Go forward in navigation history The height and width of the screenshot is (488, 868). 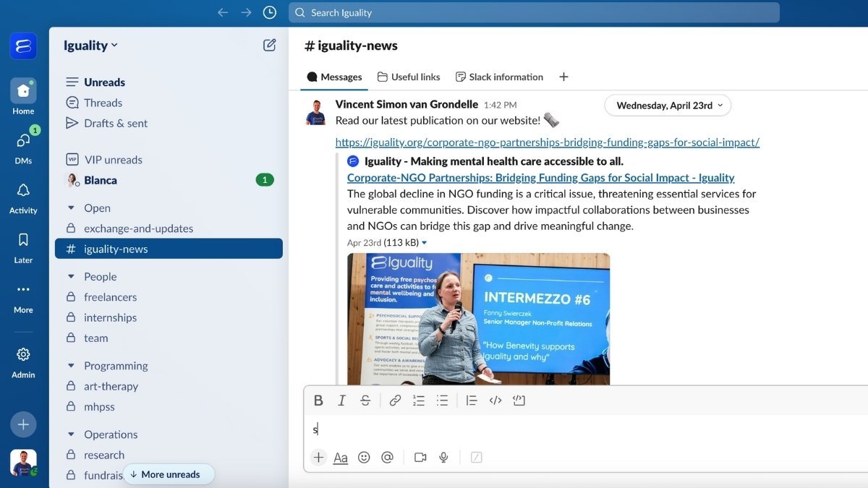click(x=246, y=12)
